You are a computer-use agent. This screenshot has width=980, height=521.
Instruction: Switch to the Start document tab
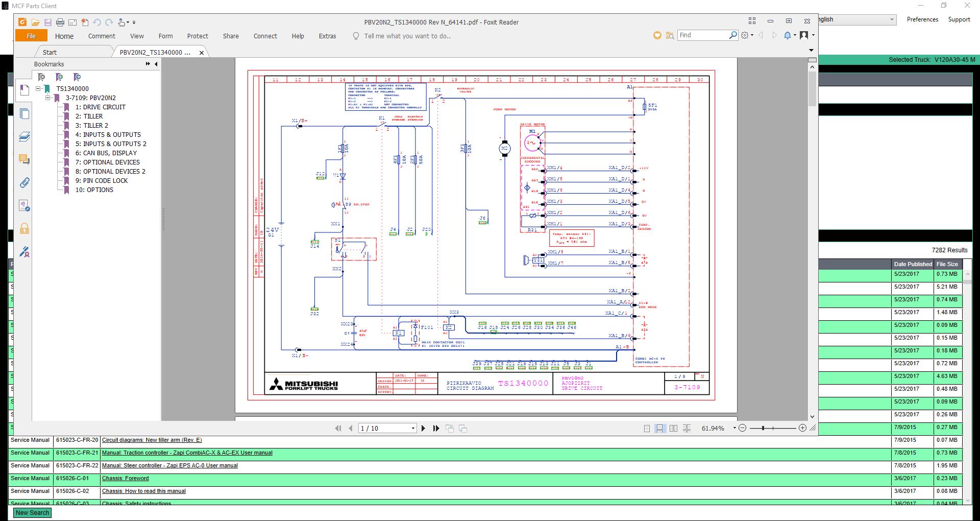point(50,52)
